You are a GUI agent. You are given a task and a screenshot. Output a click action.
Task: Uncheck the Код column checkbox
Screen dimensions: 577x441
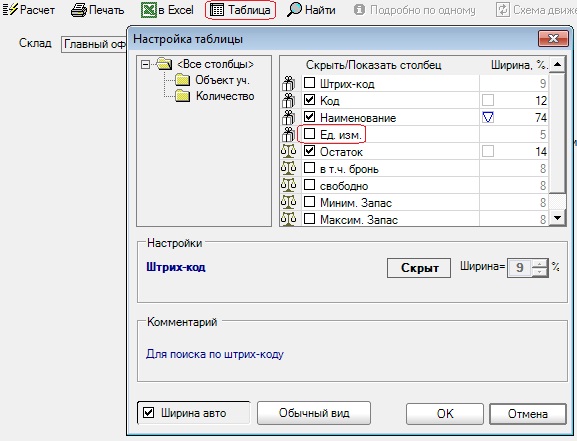point(309,100)
